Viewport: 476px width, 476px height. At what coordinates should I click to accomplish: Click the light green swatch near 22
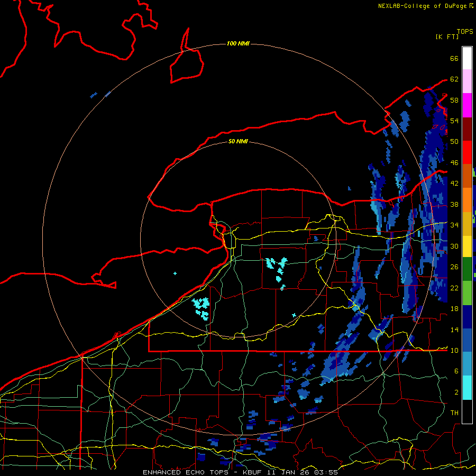467,293
